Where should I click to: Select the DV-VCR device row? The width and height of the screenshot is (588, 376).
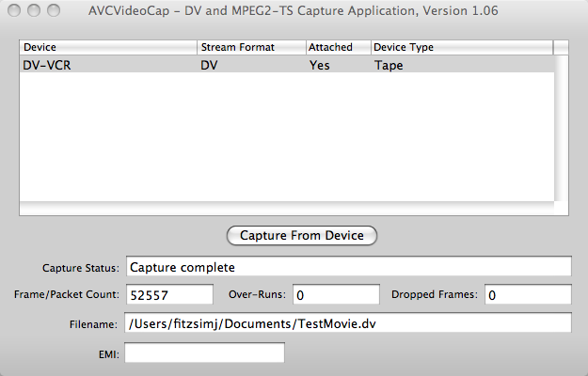coord(287,65)
